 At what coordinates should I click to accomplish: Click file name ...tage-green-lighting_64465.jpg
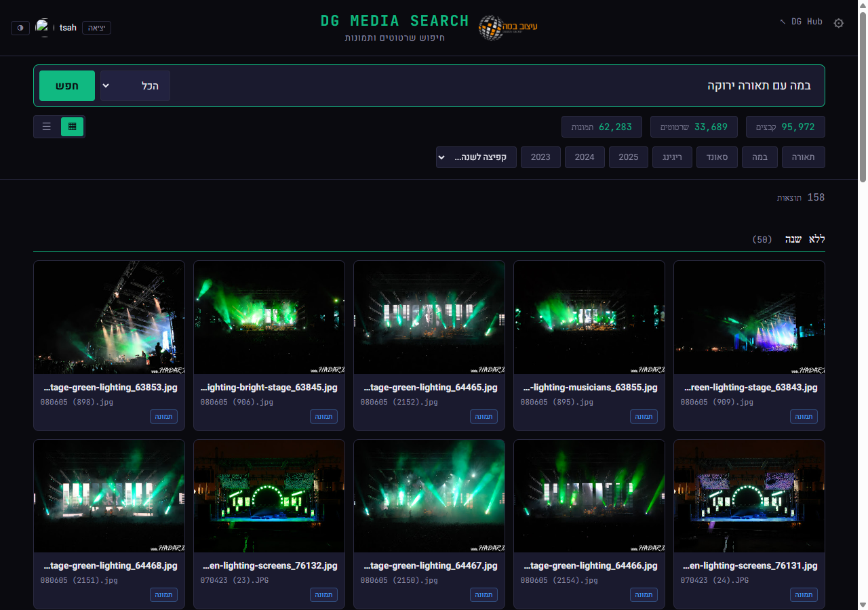coord(429,388)
